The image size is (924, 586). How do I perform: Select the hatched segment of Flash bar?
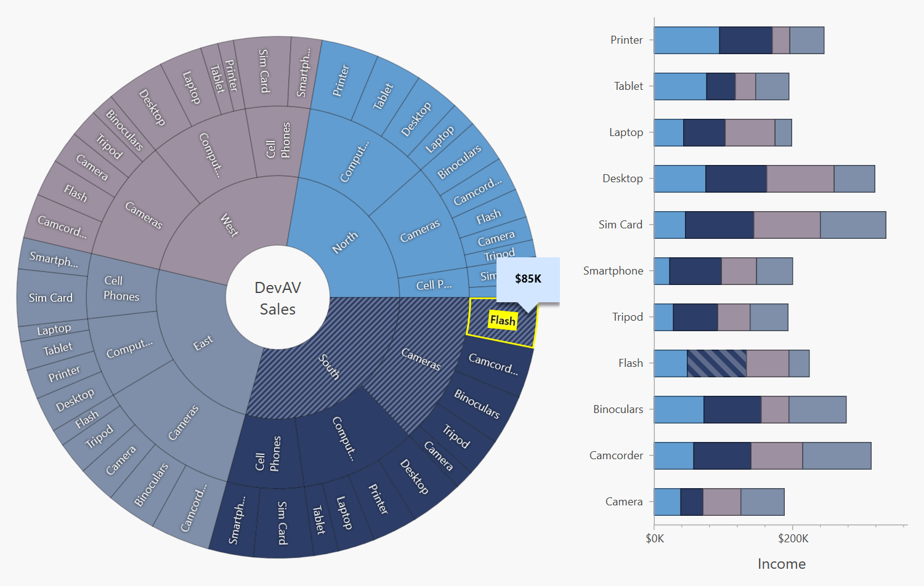click(x=717, y=363)
